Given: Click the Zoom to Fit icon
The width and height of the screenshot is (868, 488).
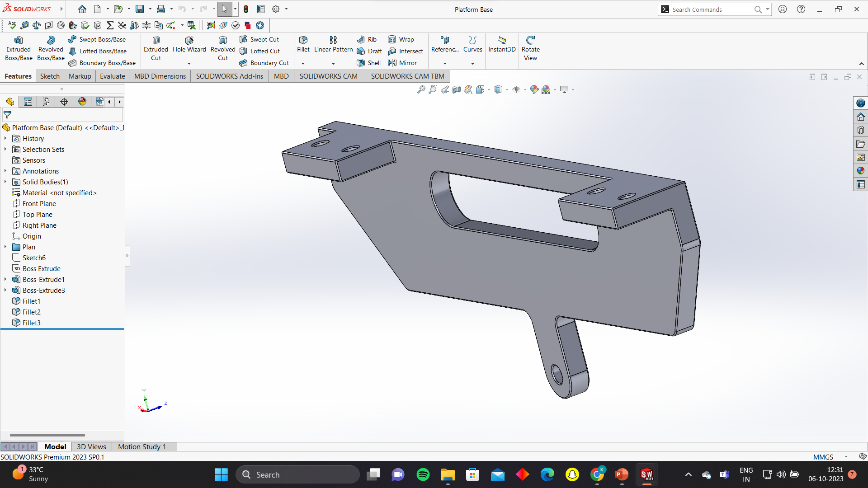Looking at the screenshot, I should pos(421,89).
